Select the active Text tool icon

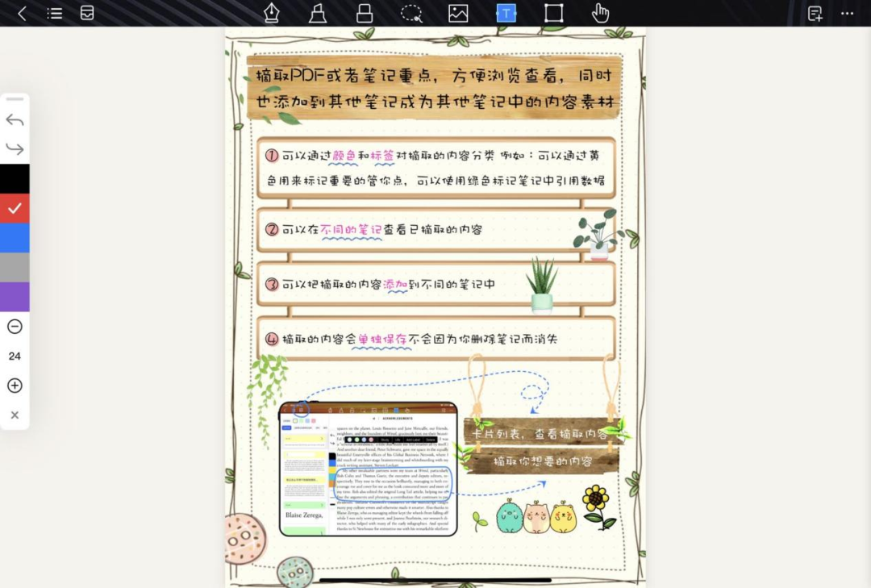tap(506, 13)
